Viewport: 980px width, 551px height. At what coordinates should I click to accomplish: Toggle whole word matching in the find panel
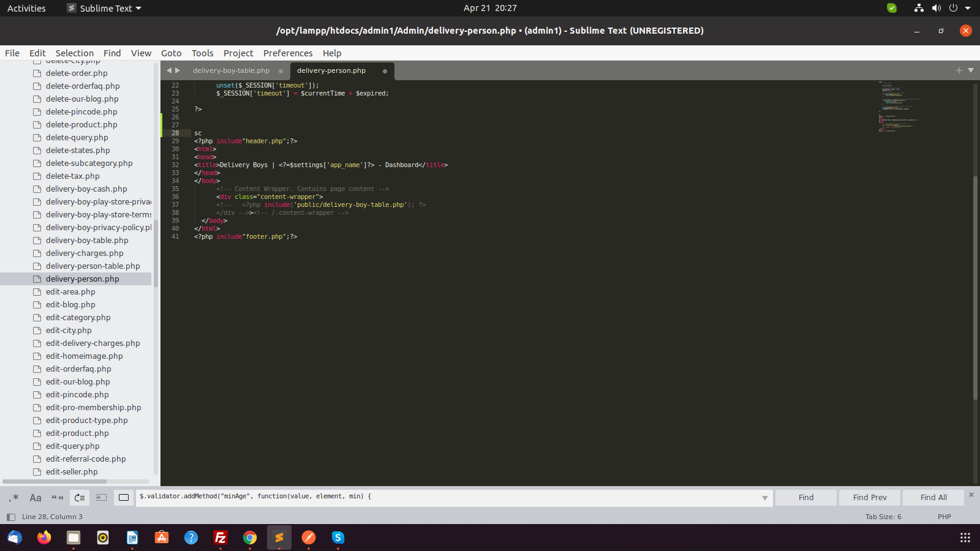pos(58,498)
